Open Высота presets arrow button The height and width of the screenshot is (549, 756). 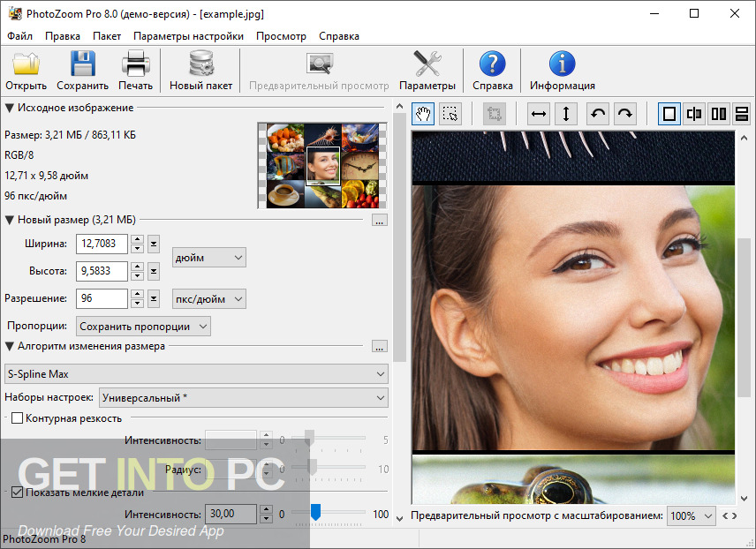click(x=154, y=271)
